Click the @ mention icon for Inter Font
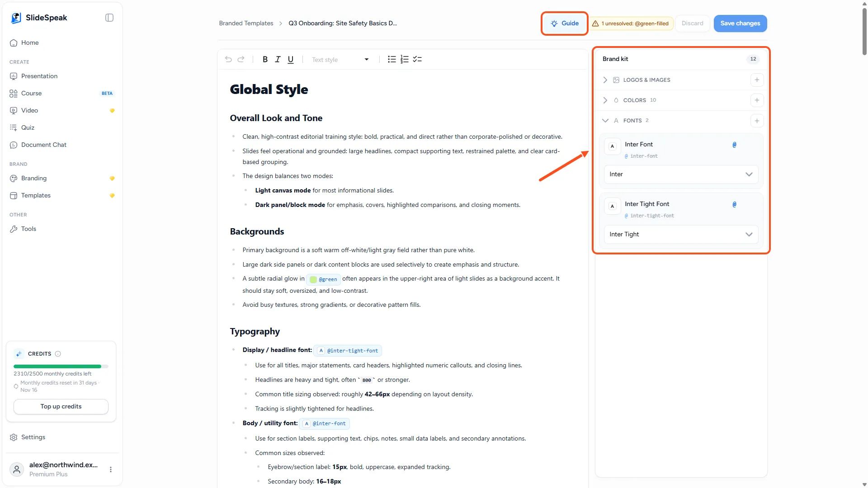This screenshot has height=488, width=868. 734,145
